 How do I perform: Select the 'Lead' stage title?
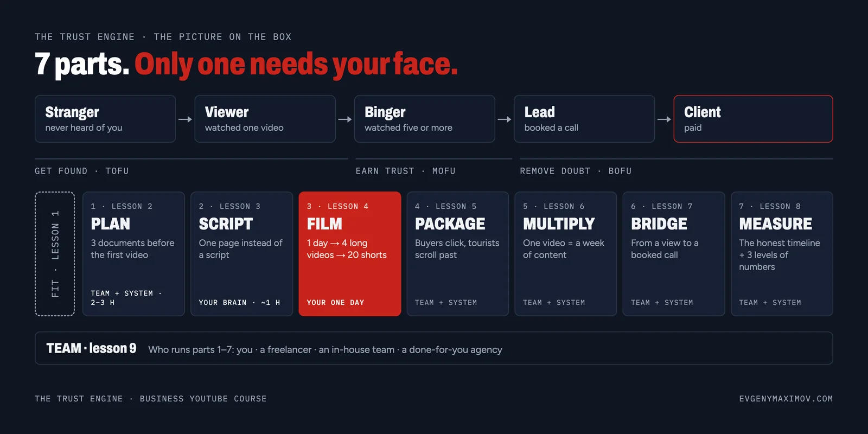(x=540, y=112)
